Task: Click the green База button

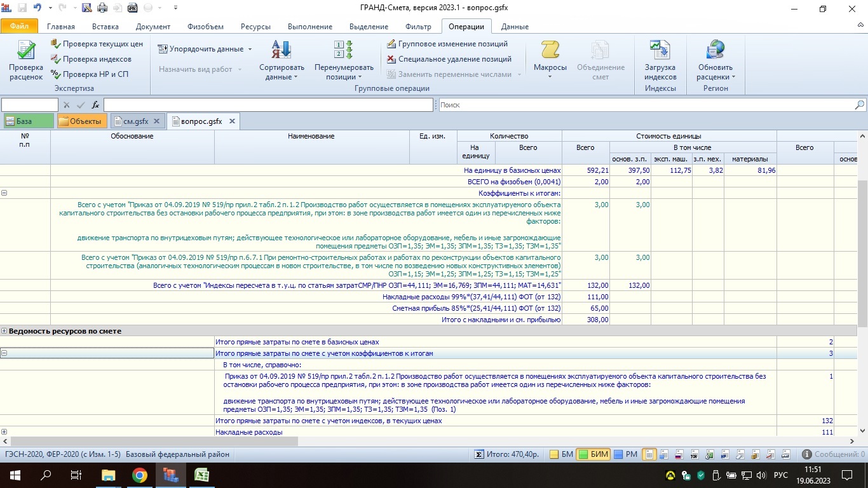Action: pos(28,121)
